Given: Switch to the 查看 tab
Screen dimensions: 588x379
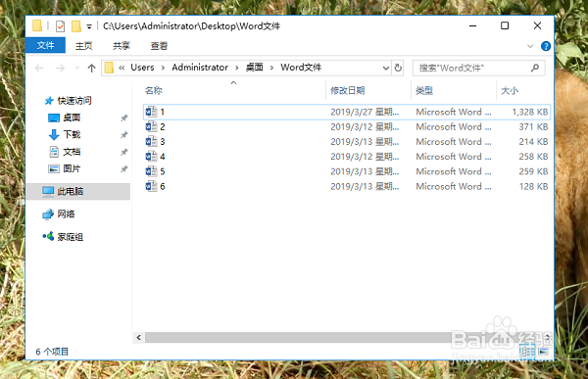Looking at the screenshot, I should [x=159, y=46].
